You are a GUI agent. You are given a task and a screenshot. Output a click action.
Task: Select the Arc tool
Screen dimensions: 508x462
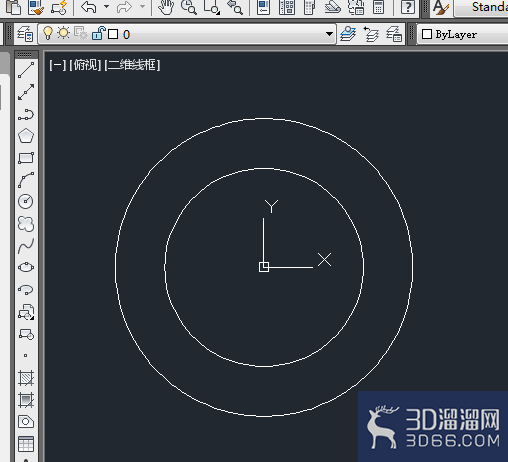pyautogui.click(x=26, y=180)
